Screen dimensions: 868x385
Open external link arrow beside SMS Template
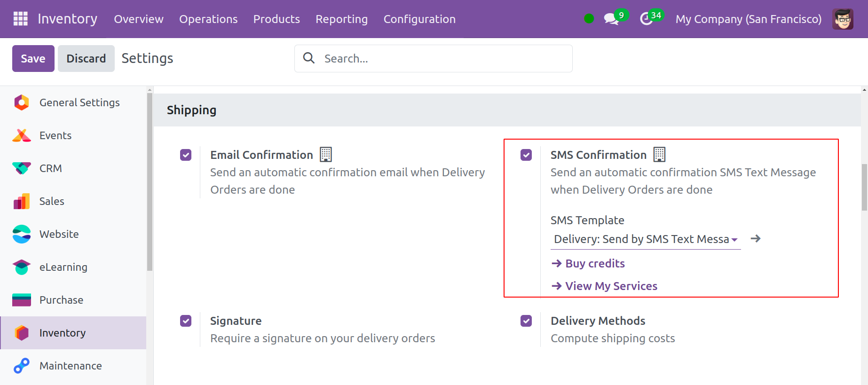pyautogui.click(x=756, y=239)
